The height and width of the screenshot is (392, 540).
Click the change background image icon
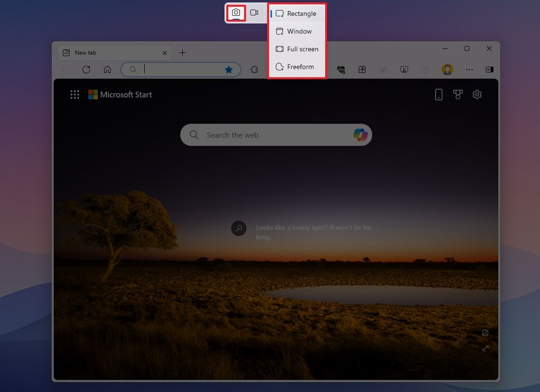[485, 332]
